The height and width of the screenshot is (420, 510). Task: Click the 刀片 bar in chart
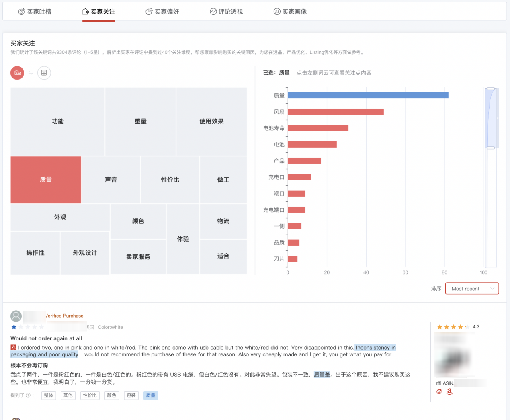click(x=293, y=259)
